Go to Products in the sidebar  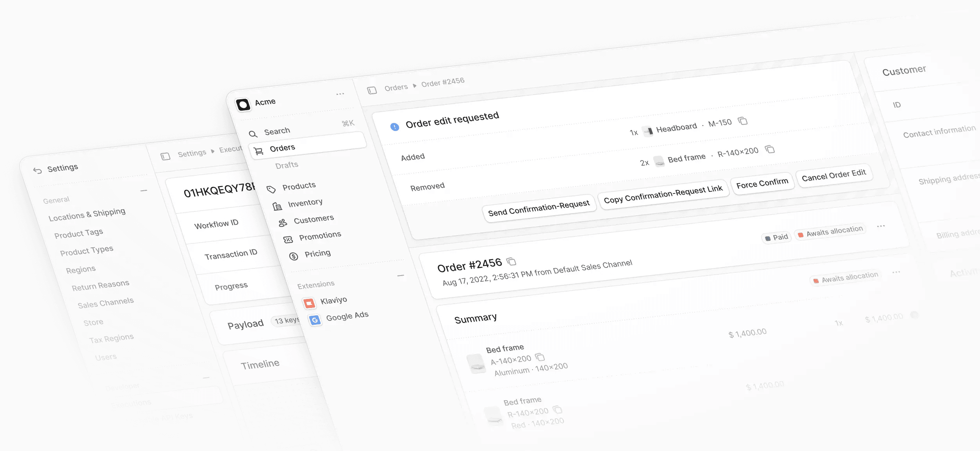click(x=299, y=186)
